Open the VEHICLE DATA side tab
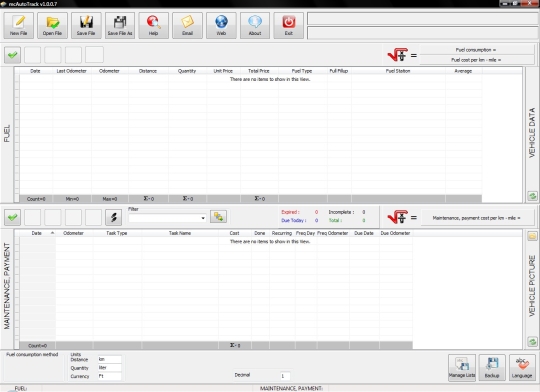The image size is (540, 392). [532, 133]
